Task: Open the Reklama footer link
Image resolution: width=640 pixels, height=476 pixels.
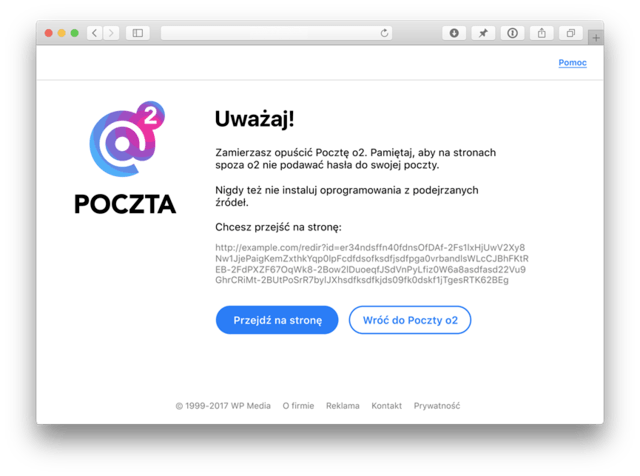Action: pyautogui.click(x=343, y=406)
